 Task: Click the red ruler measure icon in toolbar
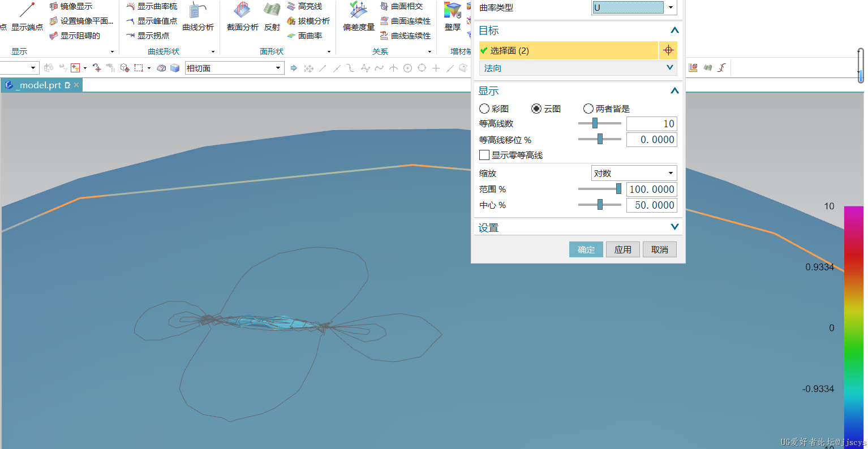coord(693,68)
